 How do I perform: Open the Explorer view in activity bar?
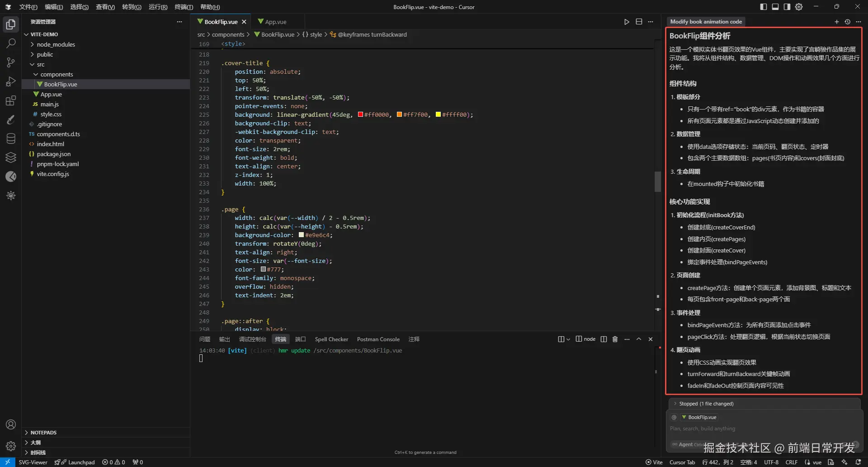tap(11, 24)
